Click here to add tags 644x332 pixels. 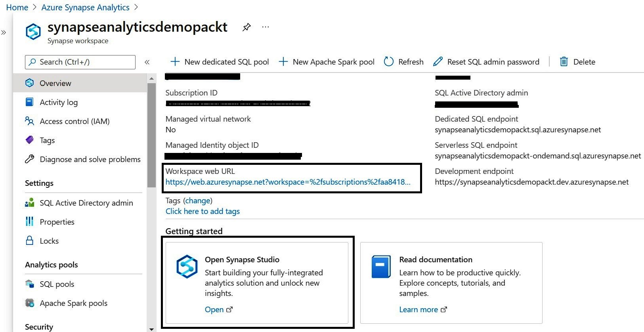[x=203, y=211]
